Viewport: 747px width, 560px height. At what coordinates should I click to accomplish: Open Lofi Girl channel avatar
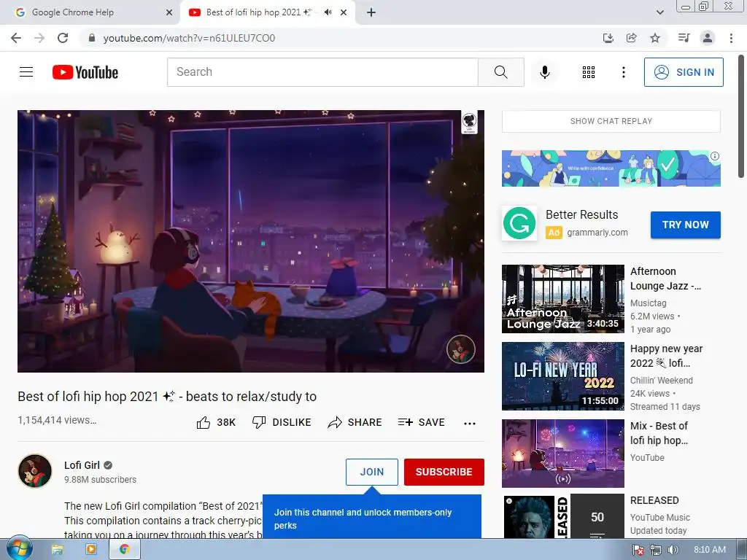[x=35, y=471]
